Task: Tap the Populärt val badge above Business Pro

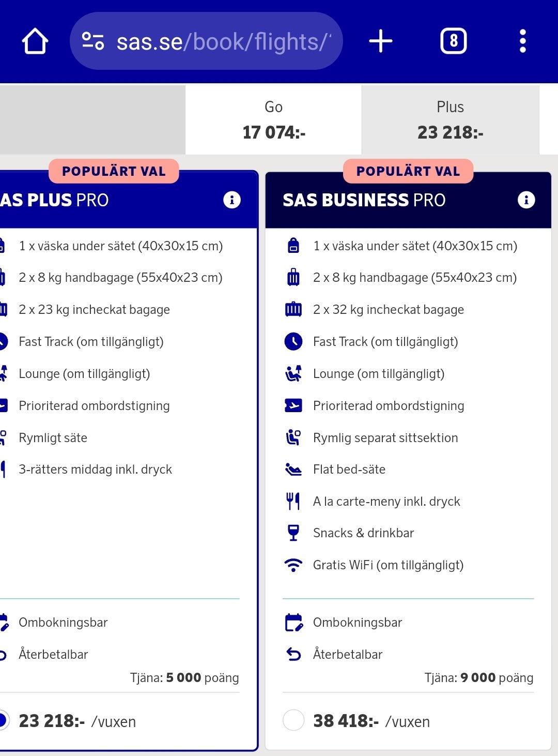Action: 408,171
